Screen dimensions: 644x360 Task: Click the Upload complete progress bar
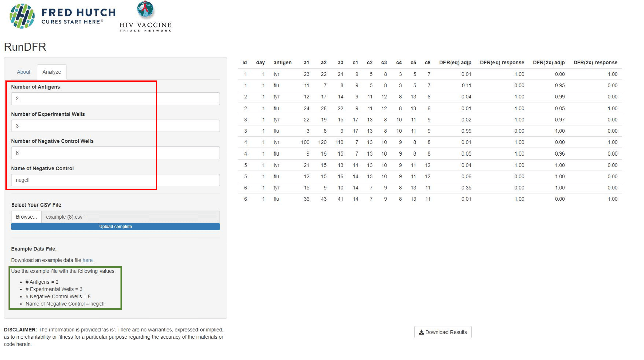(x=115, y=227)
